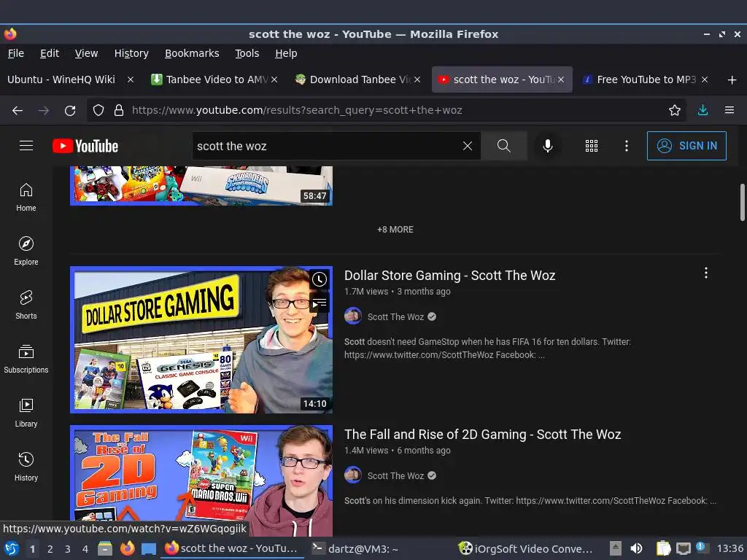Switch to the Download Tanbee Video tab

[357, 79]
